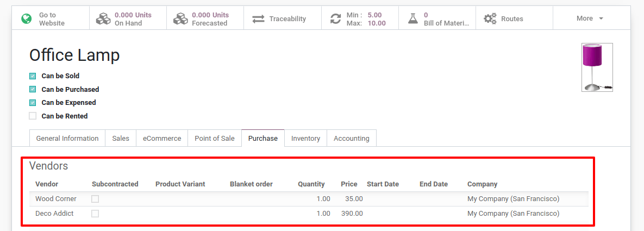The height and width of the screenshot is (231, 644).
Task: Open the Inventory tab
Action: click(305, 139)
